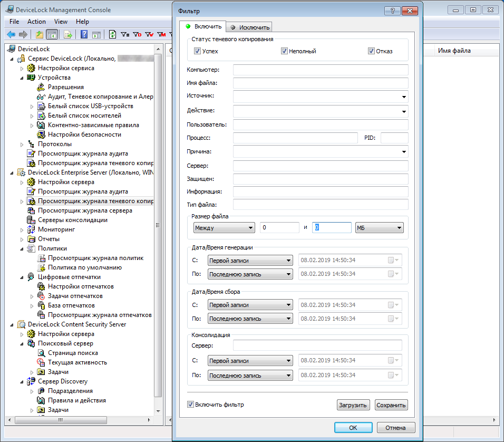The image size is (504, 442).
Task: Select Просмотрщик журнала сервера node
Action: point(85,210)
